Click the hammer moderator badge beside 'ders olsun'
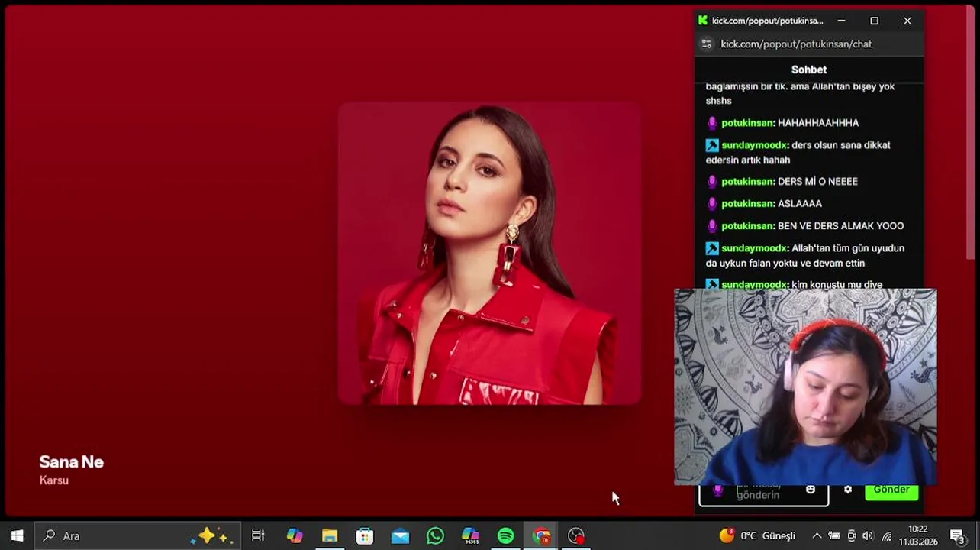This screenshot has height=550, width=980. coord(712,144)
